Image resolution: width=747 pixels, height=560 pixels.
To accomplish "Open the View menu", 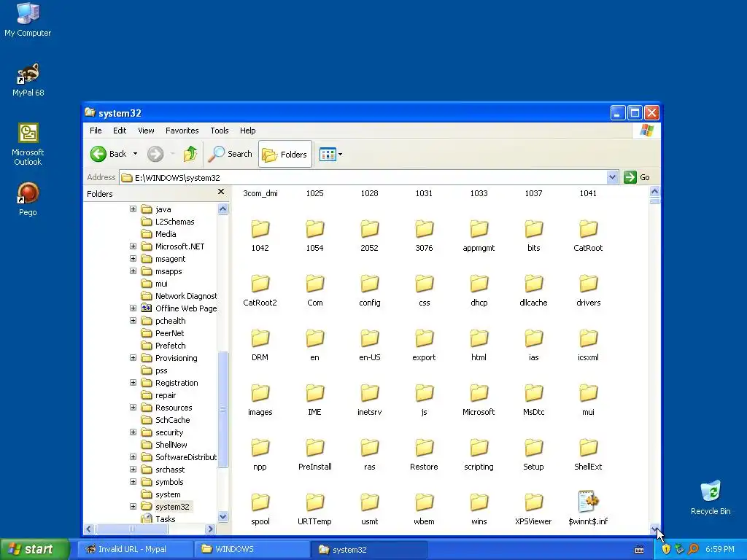I will (x=146, y=131).
